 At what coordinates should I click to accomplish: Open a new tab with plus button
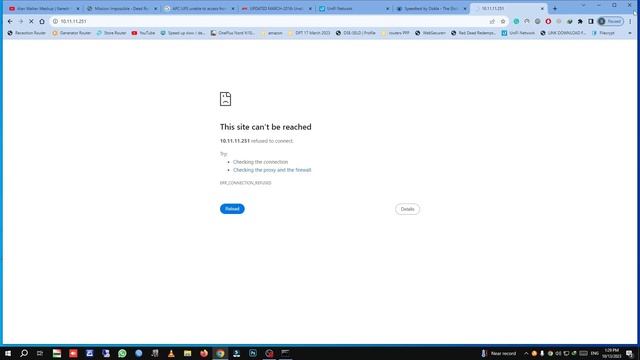[555, 8]
